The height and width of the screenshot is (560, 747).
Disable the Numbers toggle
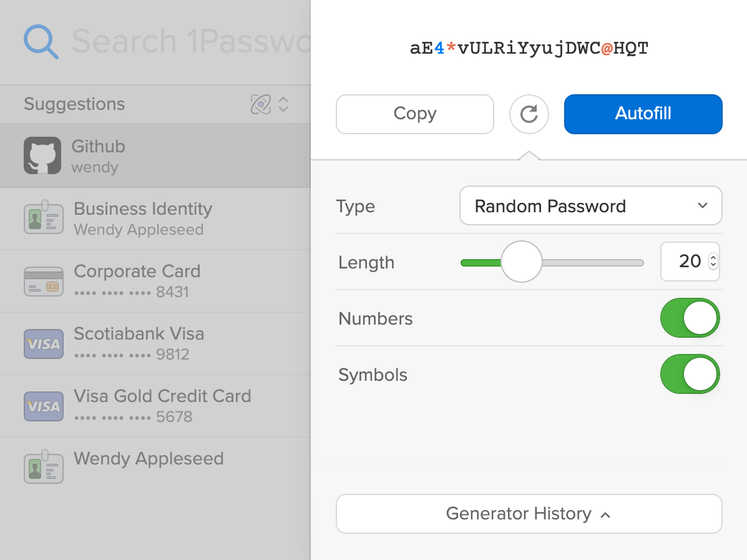click(690, 318)
